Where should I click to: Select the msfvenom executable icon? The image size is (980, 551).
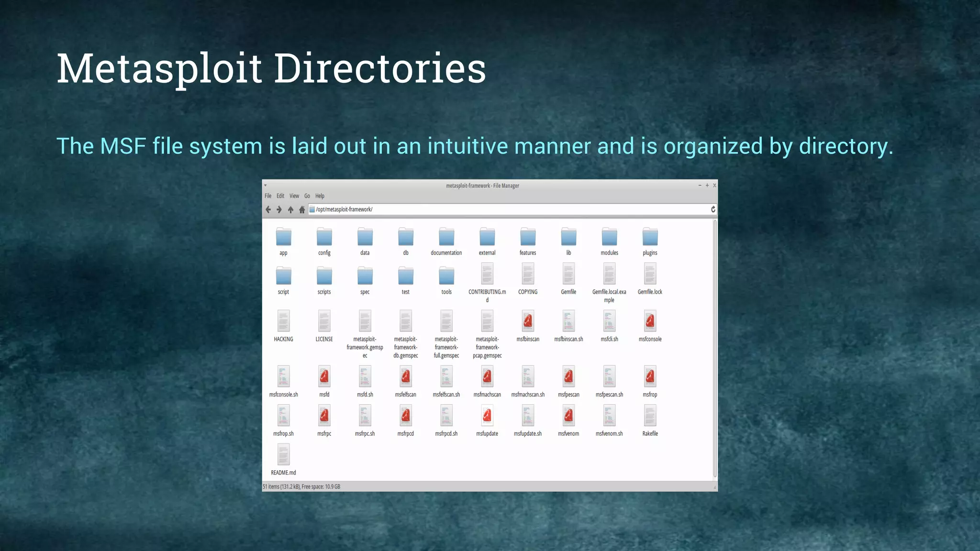pyautogui.click(x=568, y=416)
